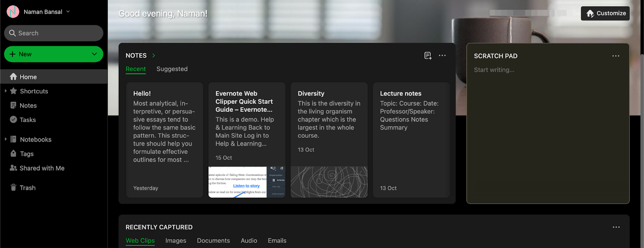Open the account dropdown arrow beside Naman Bansal
The height and width of the screenshot is (248, 644).
tap(68, 12)
